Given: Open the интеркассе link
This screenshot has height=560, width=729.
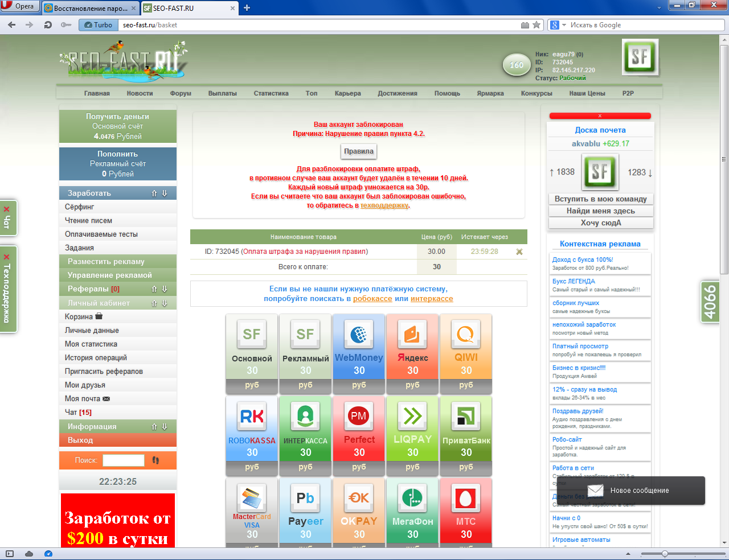Looking at the screenshot, I should (432, 299).
